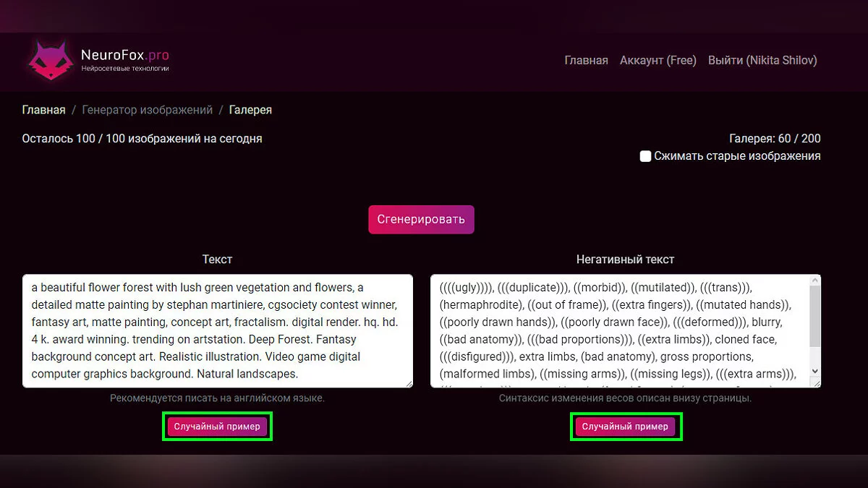Focus the Текст prompt text area
The width and height of the screenshot is (868, 488).
(x=218, y=331)
